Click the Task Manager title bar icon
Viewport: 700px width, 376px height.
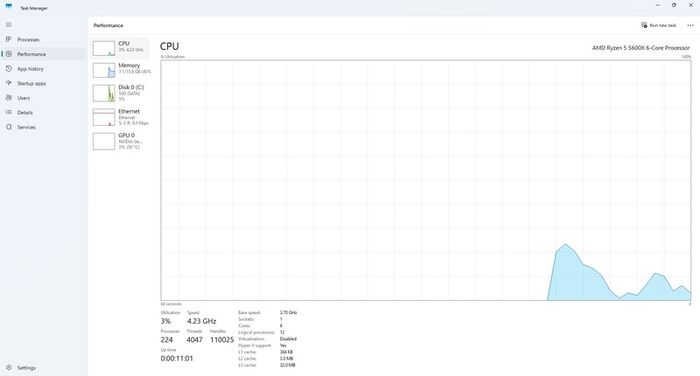coord(8,6)
